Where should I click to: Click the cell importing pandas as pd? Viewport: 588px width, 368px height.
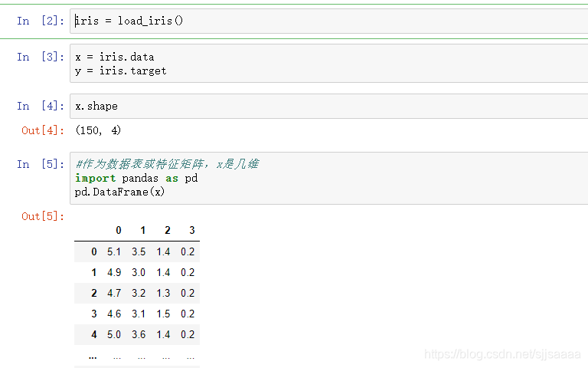click(x=329, y=179)
